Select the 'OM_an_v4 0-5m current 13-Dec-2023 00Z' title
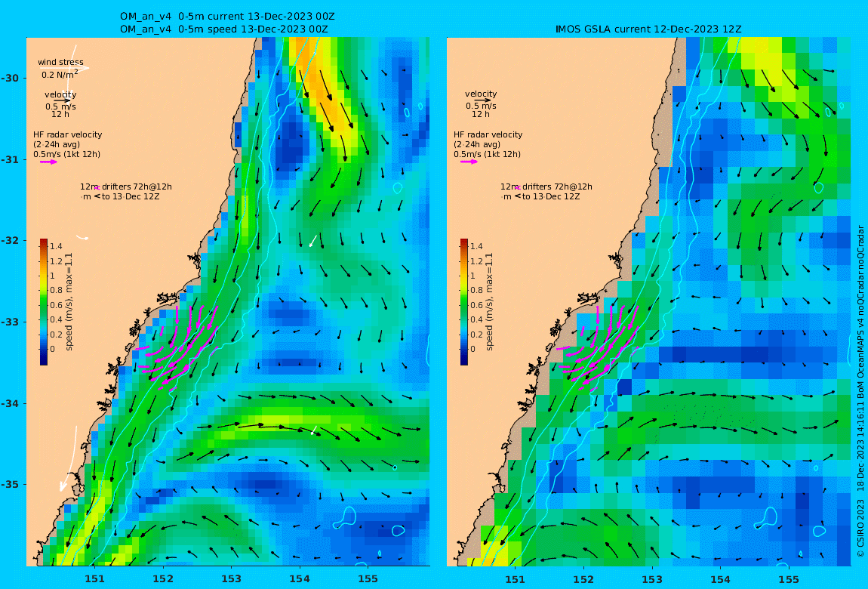This screenshot has height=589, width=868. [x=227, y=17]
